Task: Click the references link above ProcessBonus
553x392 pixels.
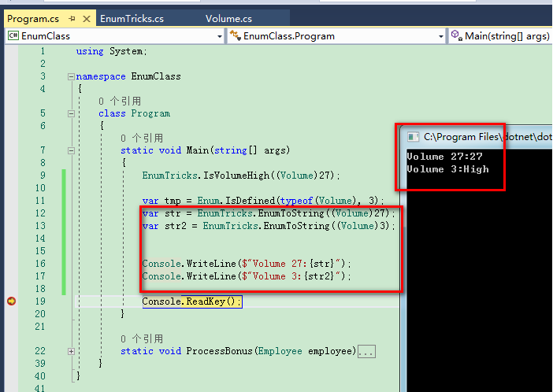Action: pyautogui.click(x=142, y=339)
